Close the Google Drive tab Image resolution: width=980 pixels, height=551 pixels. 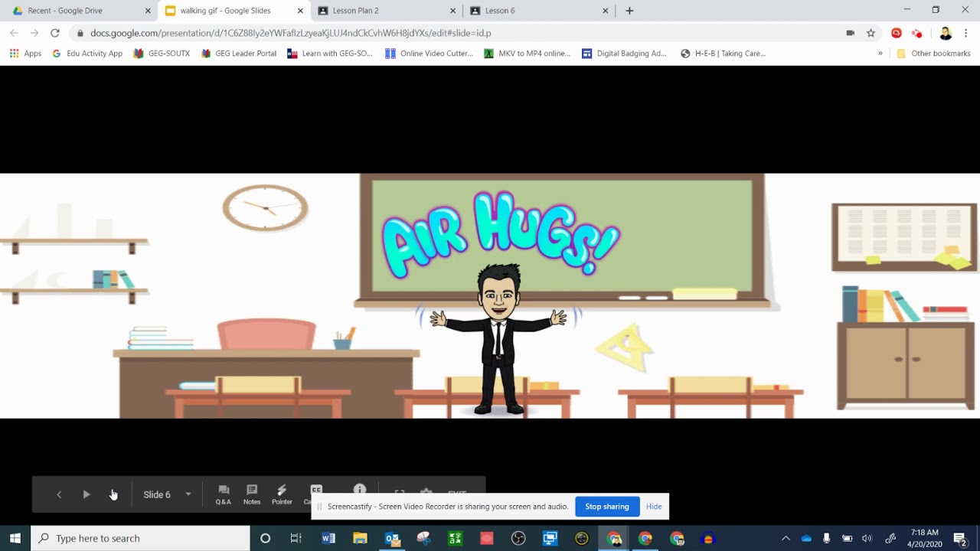[x=148, y=11]
